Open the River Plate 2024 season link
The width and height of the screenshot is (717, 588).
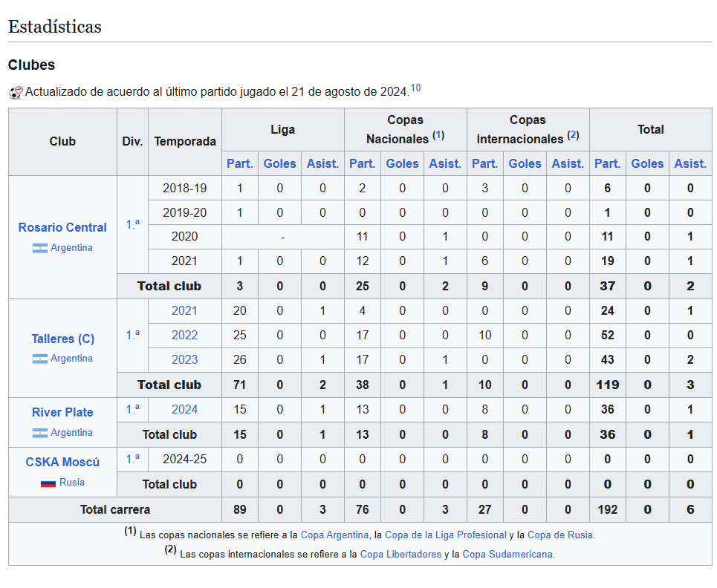185,409
